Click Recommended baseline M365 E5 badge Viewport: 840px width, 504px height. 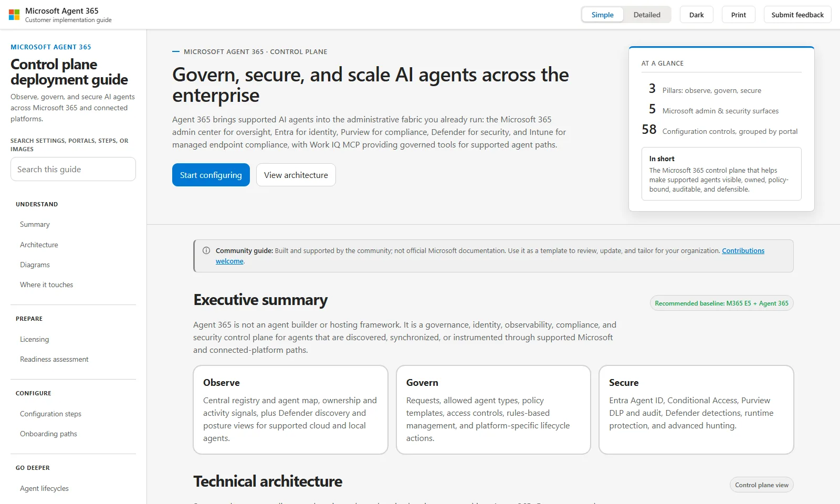(x=721, y=303)
